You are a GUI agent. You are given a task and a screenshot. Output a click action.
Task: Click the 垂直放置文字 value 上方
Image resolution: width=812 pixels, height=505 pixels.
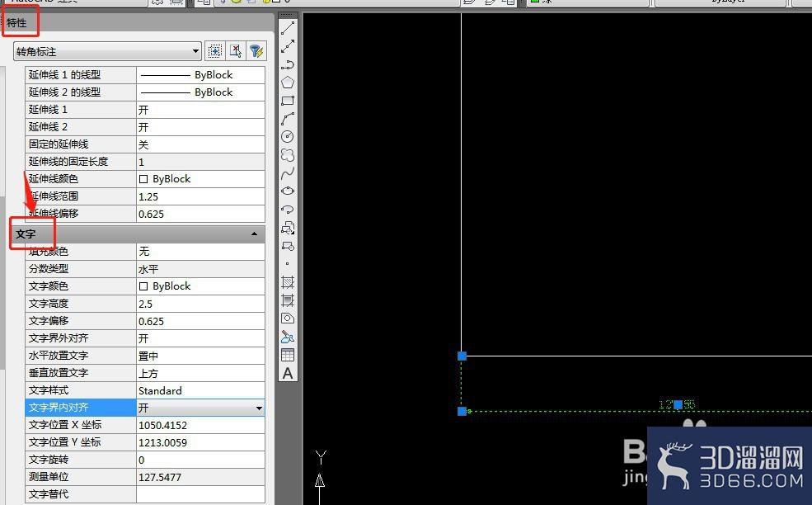[x=200, y=373]
